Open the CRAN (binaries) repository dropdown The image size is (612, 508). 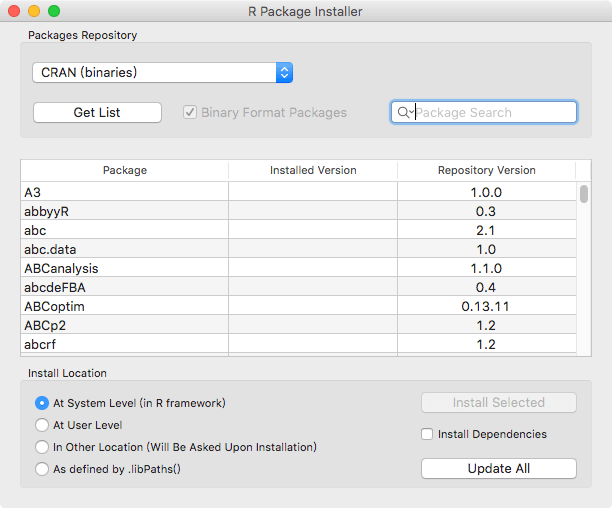[162, 73]
